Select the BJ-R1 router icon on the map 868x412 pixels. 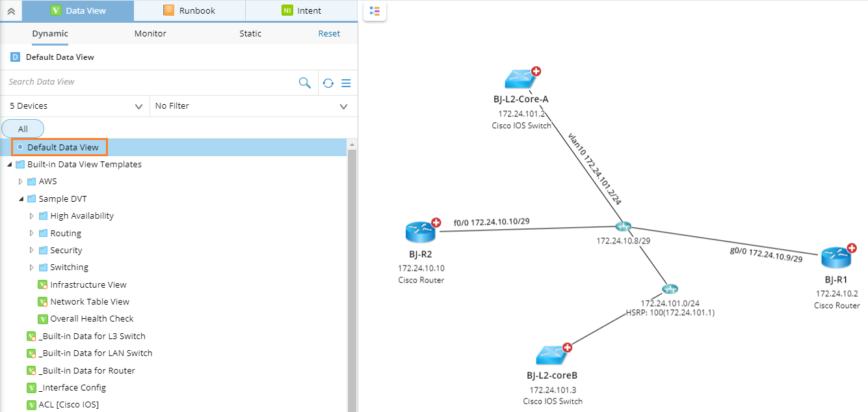coord(837,259)
